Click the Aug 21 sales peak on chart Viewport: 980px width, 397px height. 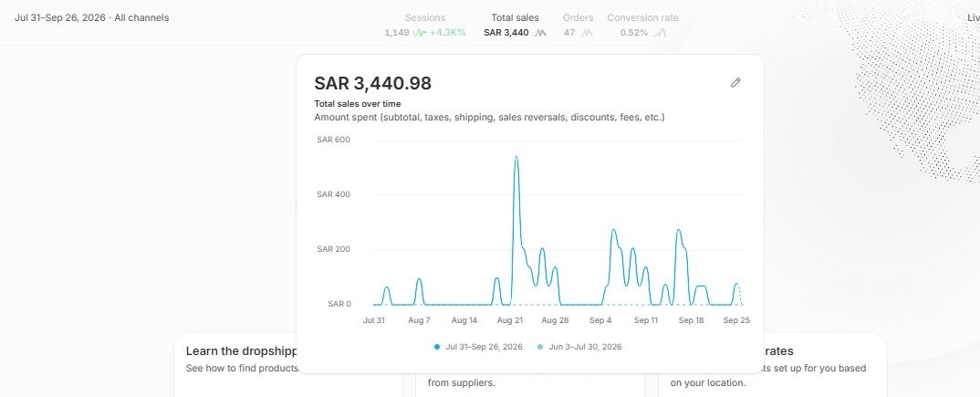[x=516, y=157]
